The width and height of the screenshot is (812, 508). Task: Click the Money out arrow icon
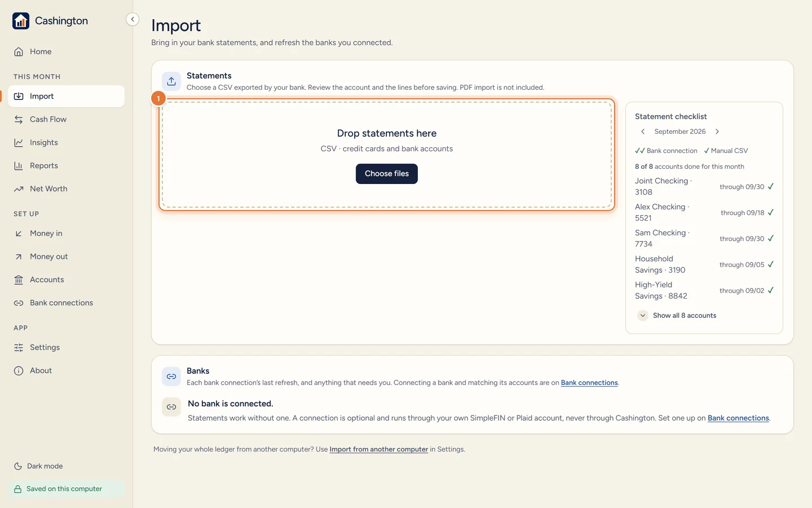click(x=19, y=256)
